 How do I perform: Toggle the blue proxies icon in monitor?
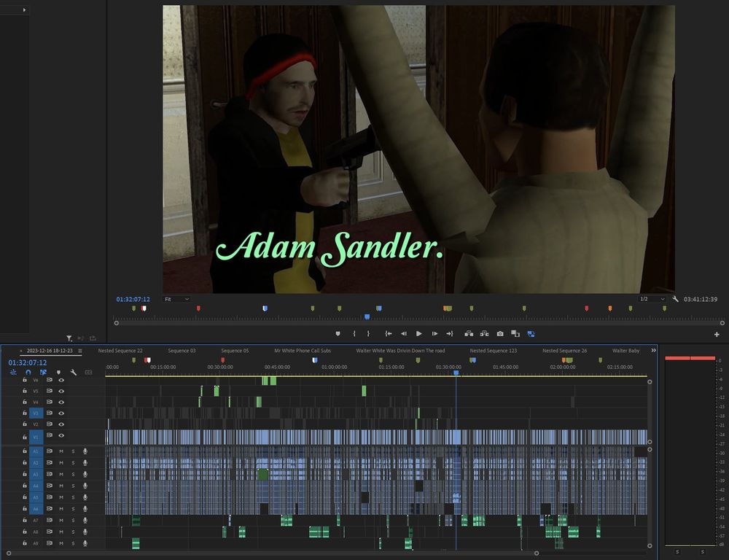click(531, 333)
